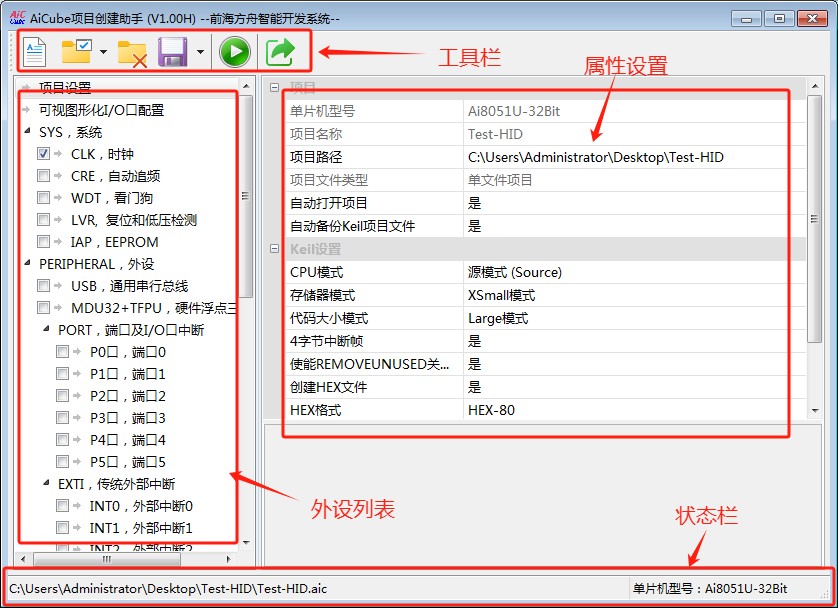Click the green play generate button
The width and height of the screenshot is (838, 608).
235,52
